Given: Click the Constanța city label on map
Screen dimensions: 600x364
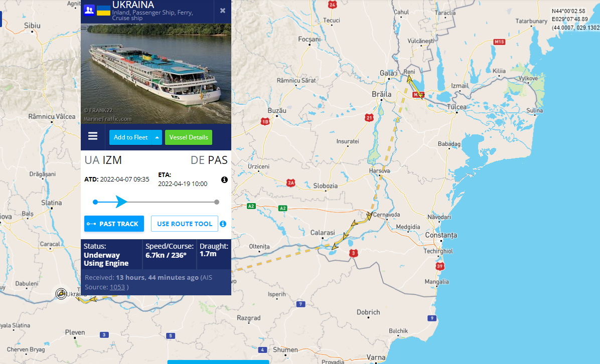Looking at the screenshot, I should [x=441, y=235].
